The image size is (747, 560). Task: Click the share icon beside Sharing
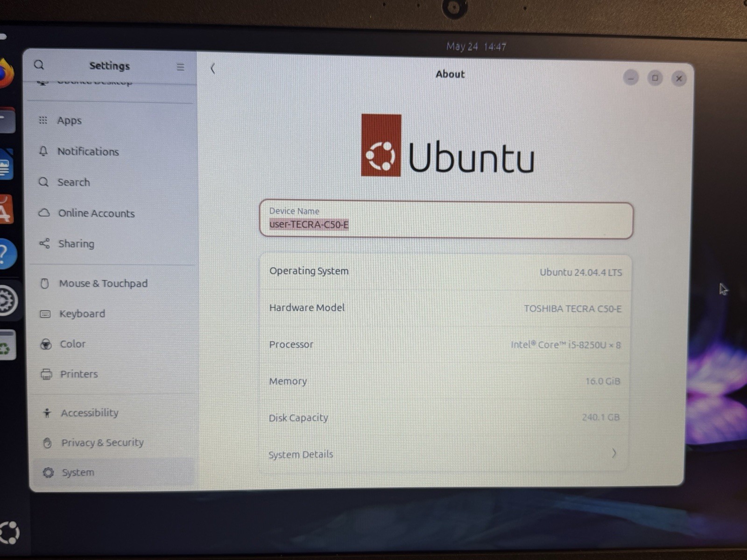click(44, 244)
